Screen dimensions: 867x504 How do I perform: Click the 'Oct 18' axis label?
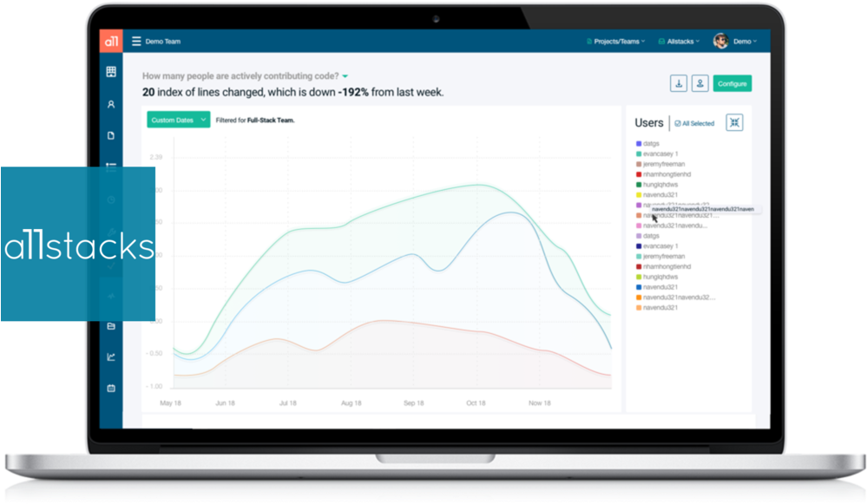(476, 403)
